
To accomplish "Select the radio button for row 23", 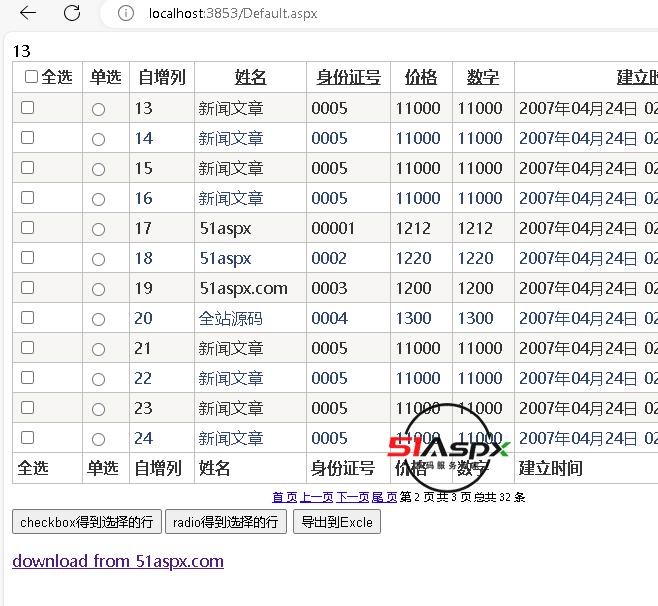I will 98,409.
